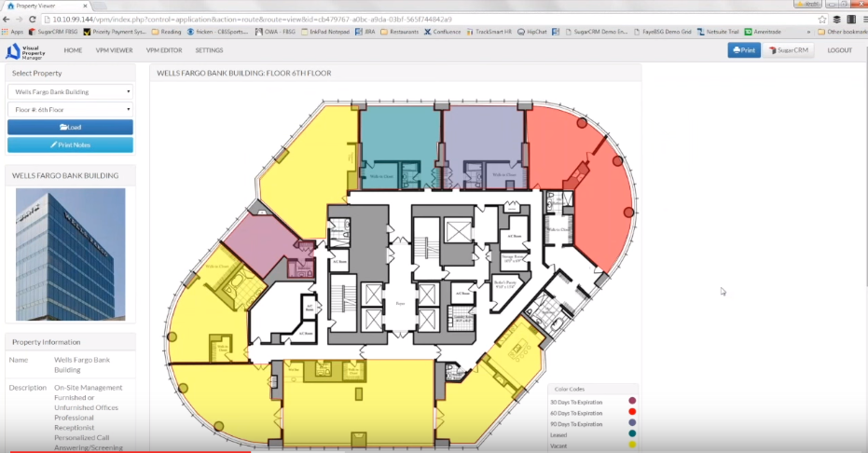
Task: Click the Leased teal color dot
Action: click(632, 433)
